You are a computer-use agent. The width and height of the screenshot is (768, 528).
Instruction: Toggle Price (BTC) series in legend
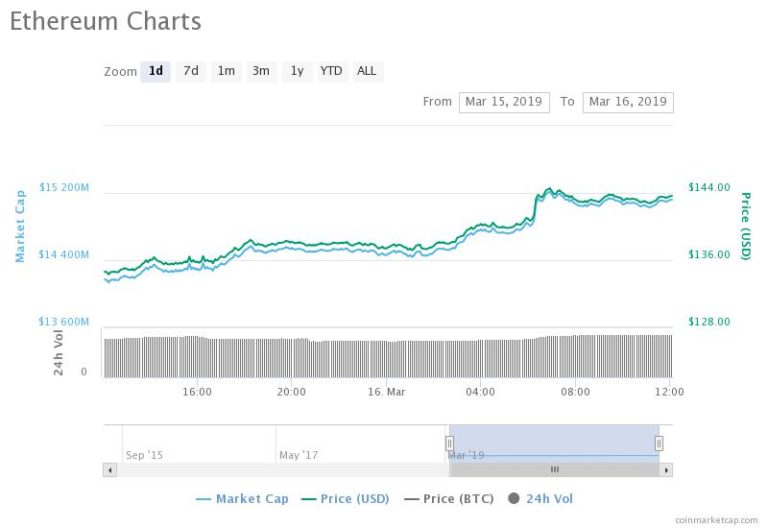(x=449, y=499)
